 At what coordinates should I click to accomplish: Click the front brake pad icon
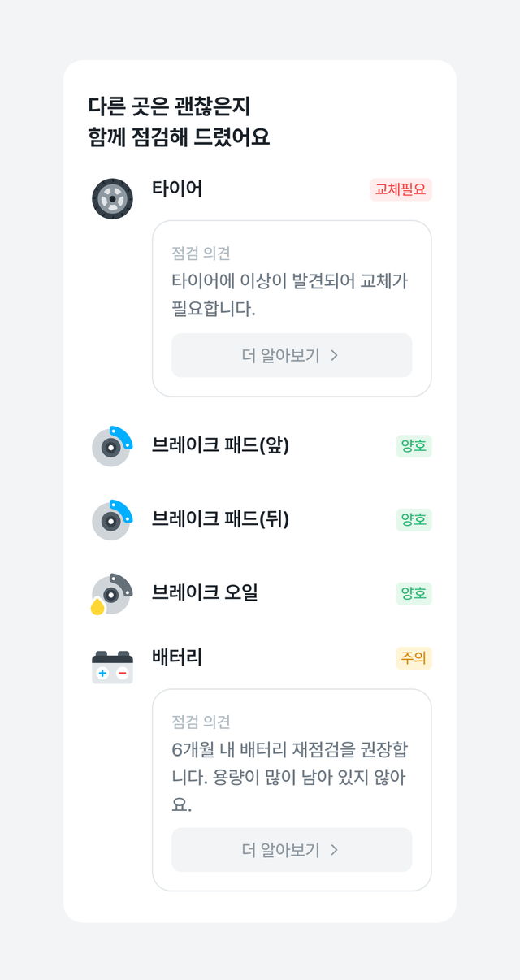tap(112, 446)
